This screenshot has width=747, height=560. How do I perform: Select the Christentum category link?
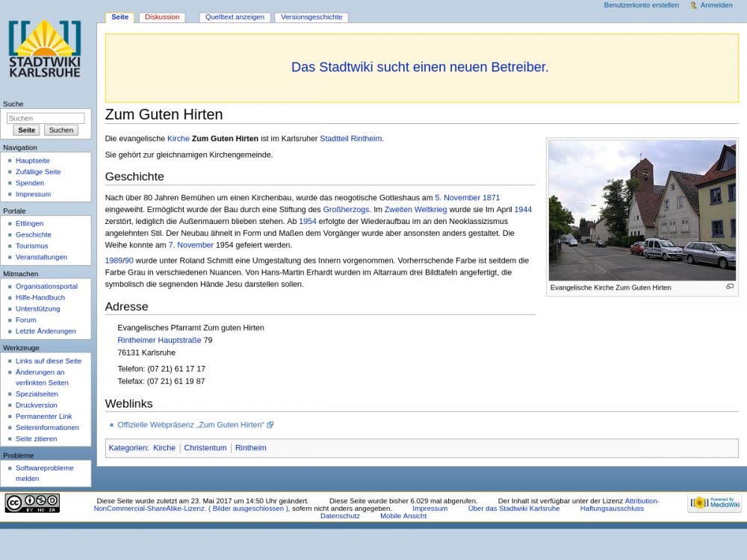coord(205,448)
